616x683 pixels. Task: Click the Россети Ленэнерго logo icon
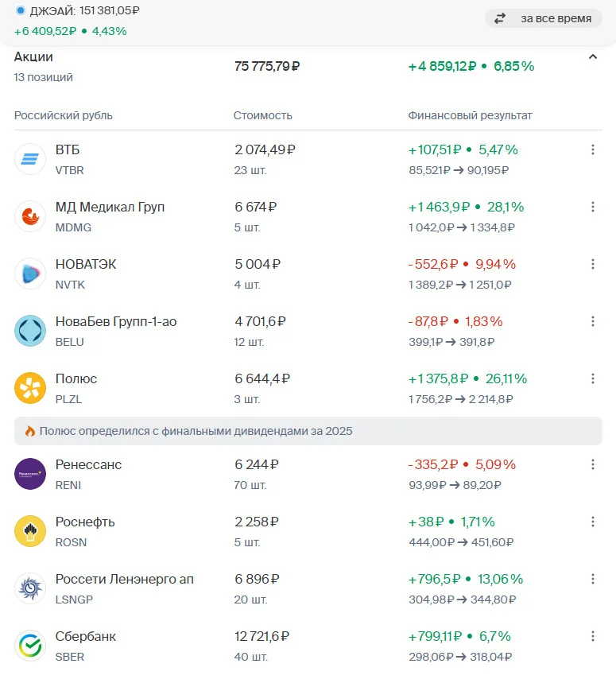[30, 588]
